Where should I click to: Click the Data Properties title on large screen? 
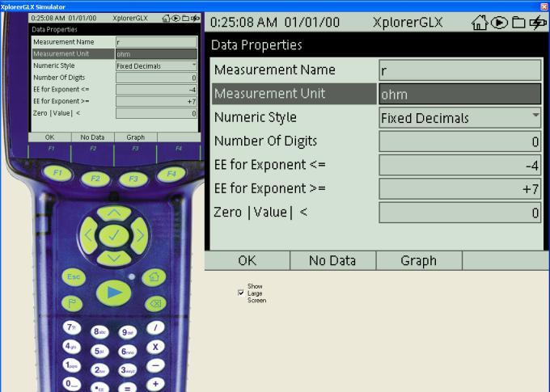[256, 45]
